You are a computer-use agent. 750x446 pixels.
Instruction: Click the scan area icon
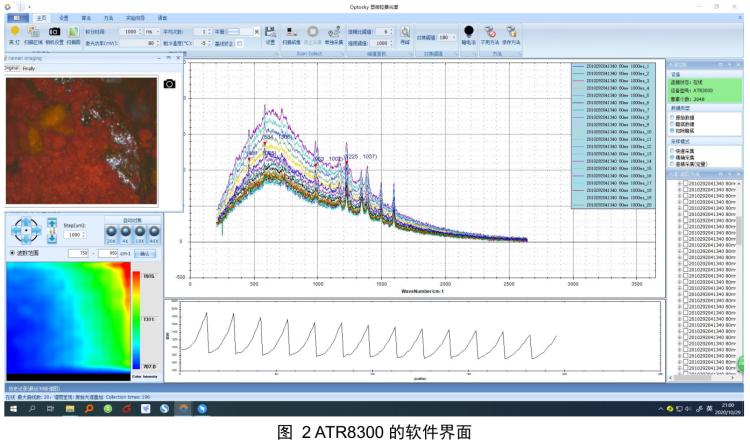[34, 32]
